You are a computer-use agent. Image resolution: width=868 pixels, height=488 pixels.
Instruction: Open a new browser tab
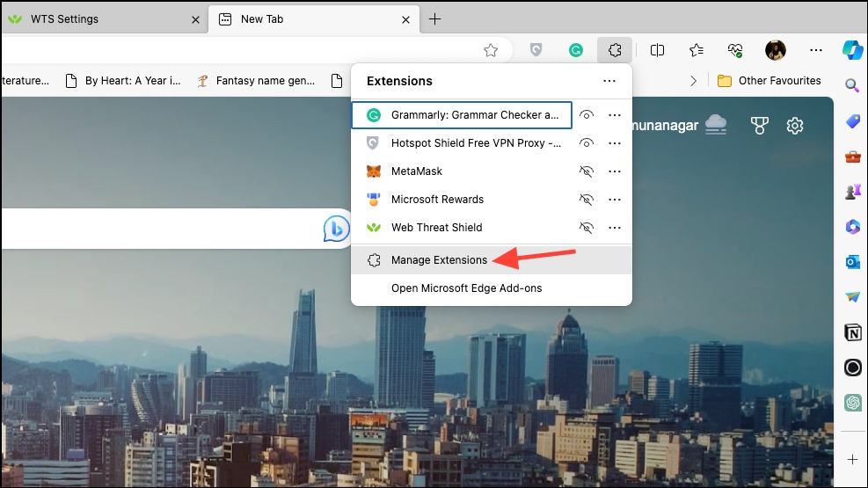click(x=435, y=19)
